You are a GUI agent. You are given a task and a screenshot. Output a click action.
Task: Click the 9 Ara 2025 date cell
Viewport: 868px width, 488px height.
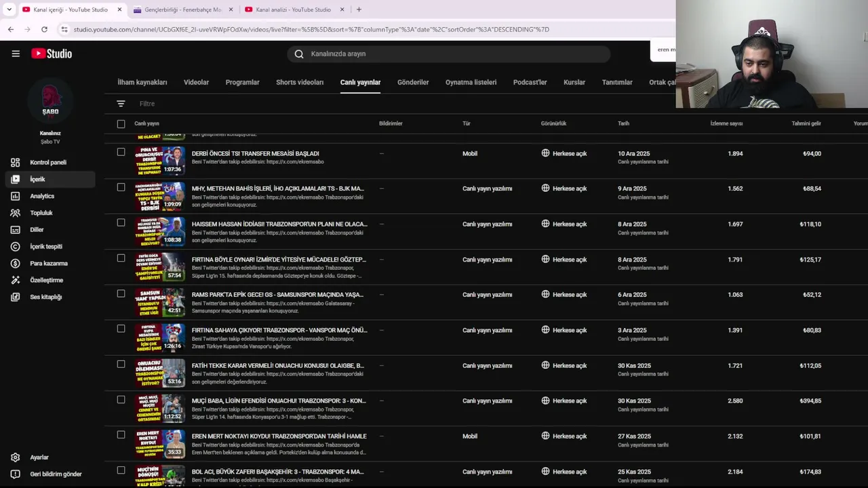pyautogui.click(x=632, y=189)
